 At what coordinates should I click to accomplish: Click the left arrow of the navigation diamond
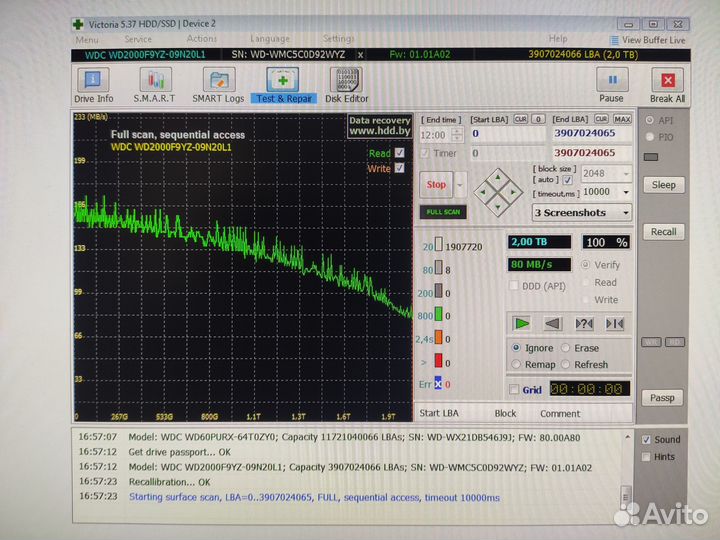[x=483, y=192]
